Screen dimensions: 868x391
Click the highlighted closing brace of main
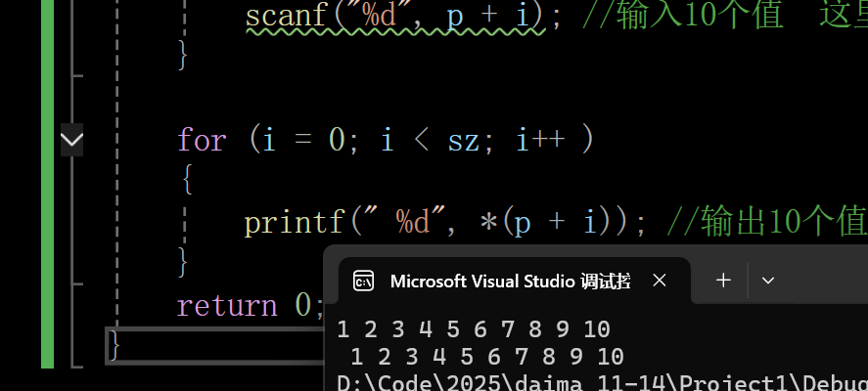pos(114,345)
